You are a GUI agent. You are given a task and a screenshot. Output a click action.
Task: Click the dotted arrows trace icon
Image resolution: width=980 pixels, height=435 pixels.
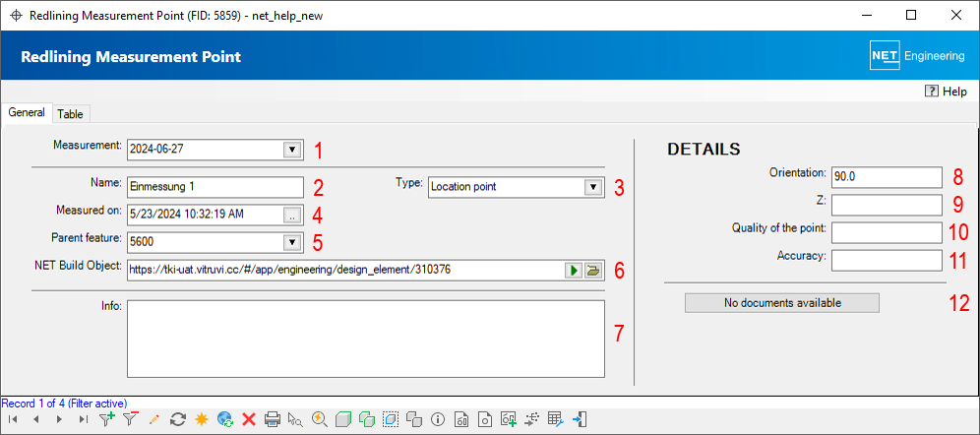(x=532, y=419)
